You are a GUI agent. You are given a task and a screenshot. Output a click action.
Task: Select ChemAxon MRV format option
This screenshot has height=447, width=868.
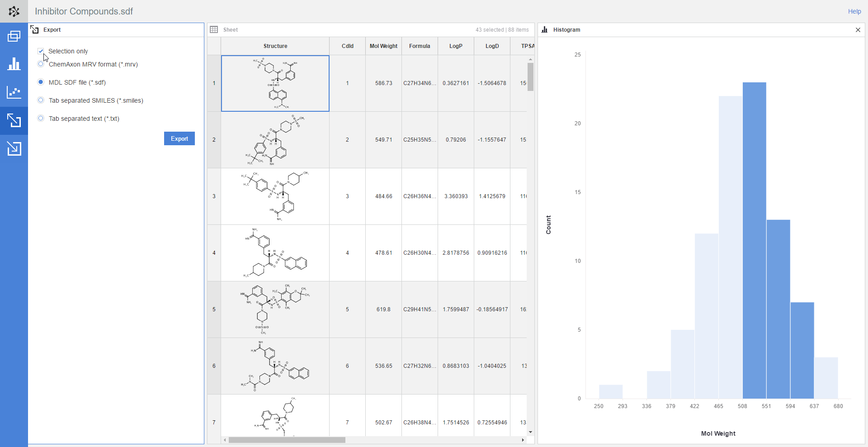point(41,64)
